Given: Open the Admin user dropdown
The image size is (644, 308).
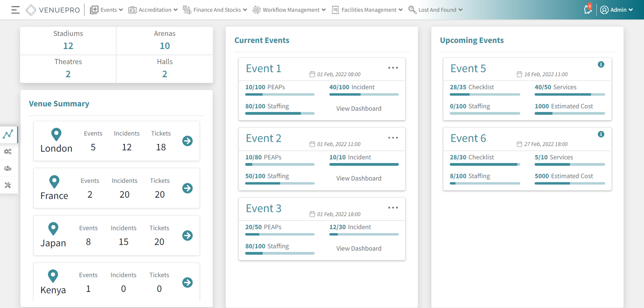Looking at the screenshot, I should (617, 10).
